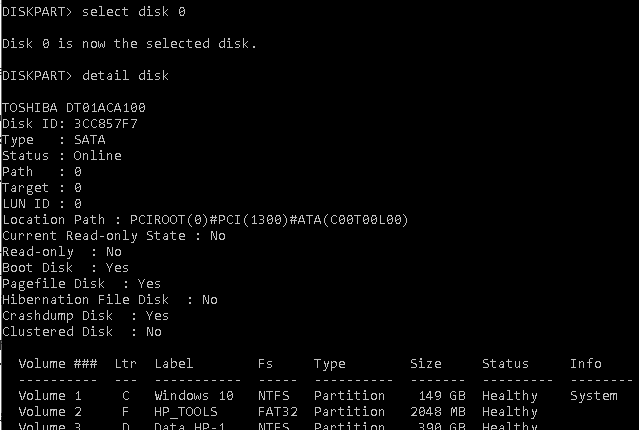Click the 149 GB size entry
The image size is (639, 430).
pos(442,395)
